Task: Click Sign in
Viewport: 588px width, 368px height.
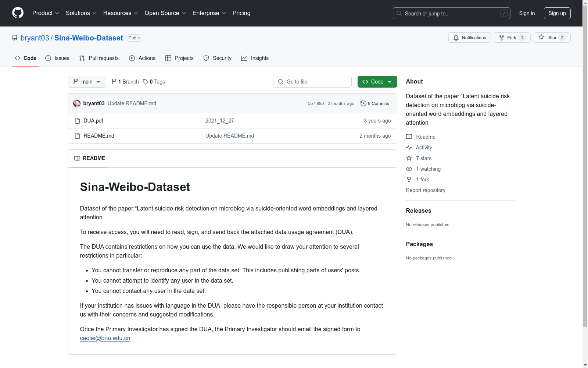Action: pyautogui.click(x=527, y=13)
